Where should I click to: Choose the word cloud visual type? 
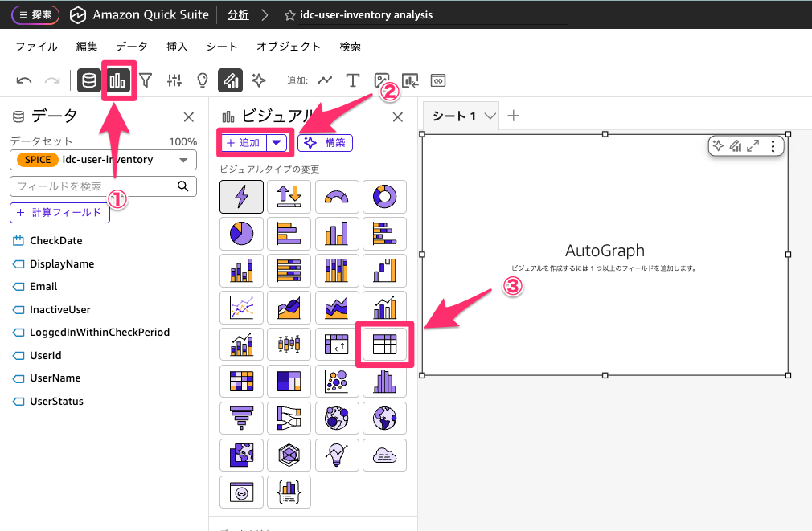385,455
